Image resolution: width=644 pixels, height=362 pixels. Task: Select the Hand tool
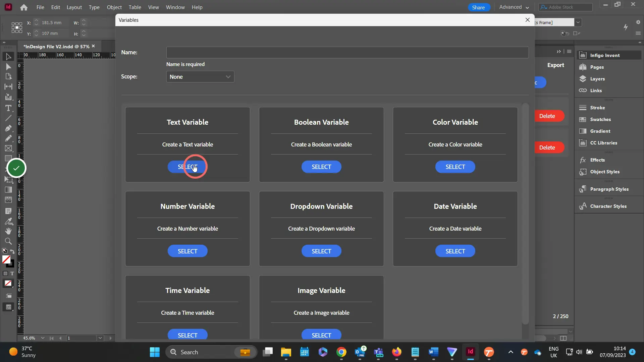pyautogui.click(x=8, y=231)
